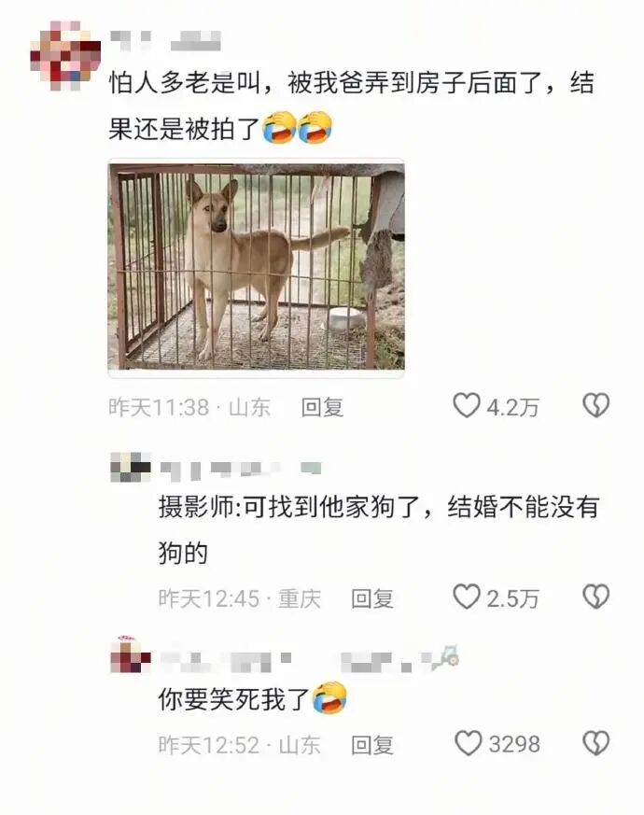Tap 回复 under the 山东 12:52 comment
This screenshot has width=644, height=815.
[x=372, y=745]
